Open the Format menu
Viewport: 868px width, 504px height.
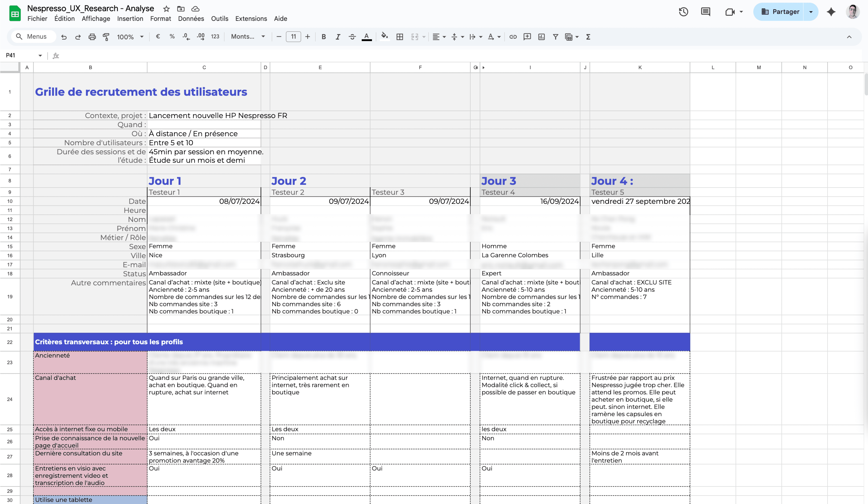tap(161, 19)
